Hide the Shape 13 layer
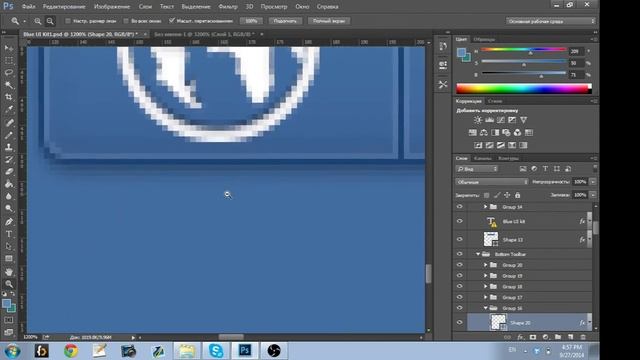The width and height of the screenshot is (640, 360). pos(460,240)
